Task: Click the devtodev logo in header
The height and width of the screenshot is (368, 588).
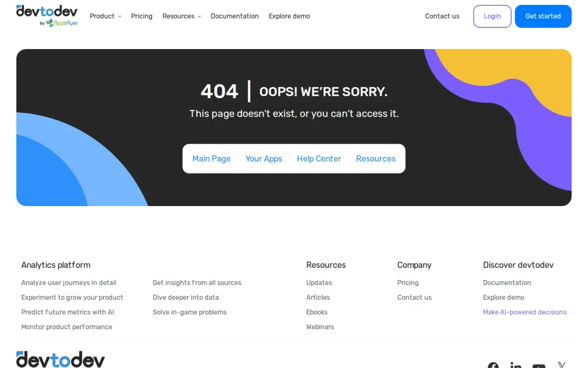Action: 47,16
